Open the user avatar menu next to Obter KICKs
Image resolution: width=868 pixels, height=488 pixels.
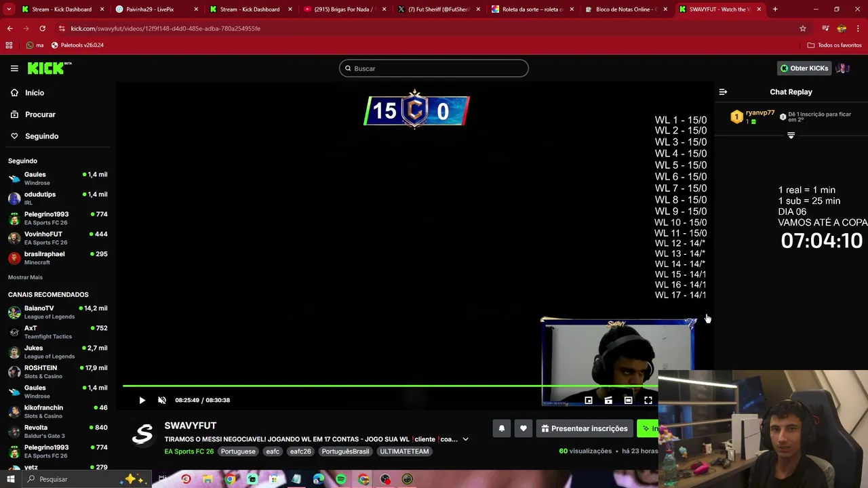click(843, 68)
